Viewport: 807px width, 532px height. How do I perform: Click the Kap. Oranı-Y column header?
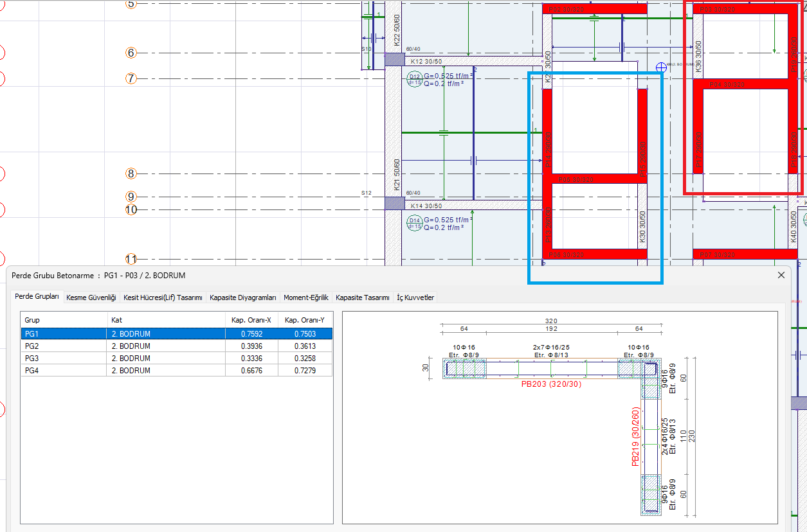tap(305, 319)
